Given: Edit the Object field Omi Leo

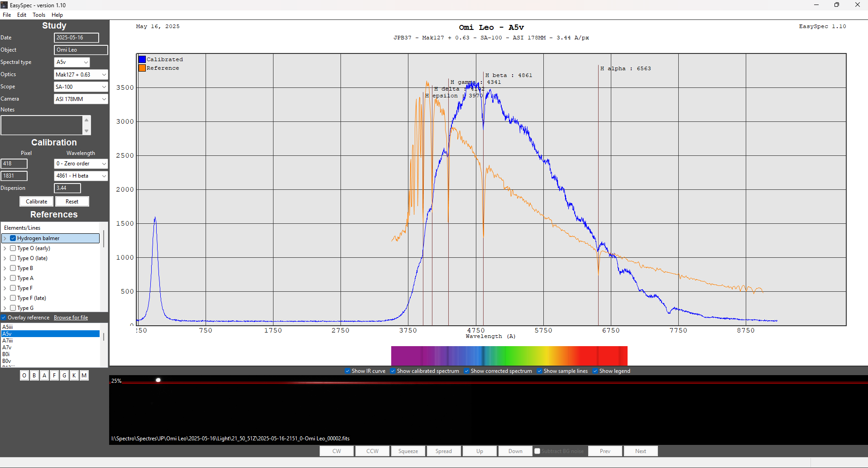Looking at the screenshot, I should click(81, 50).
